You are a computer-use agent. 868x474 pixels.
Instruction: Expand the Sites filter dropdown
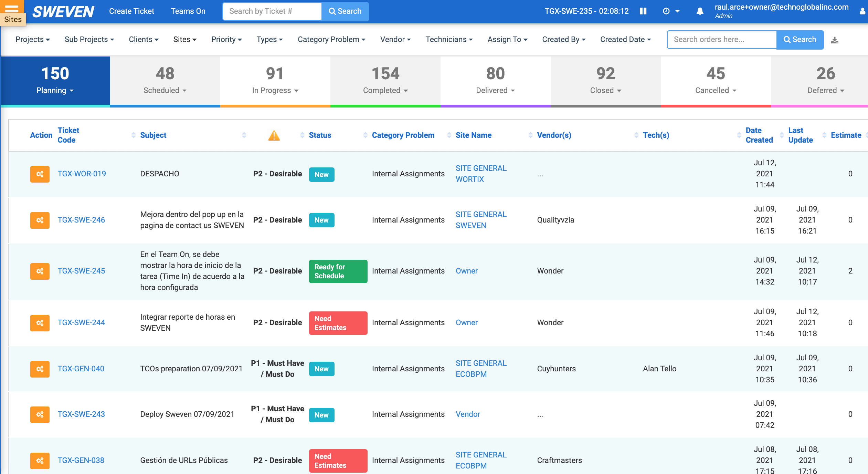point(185,40)
